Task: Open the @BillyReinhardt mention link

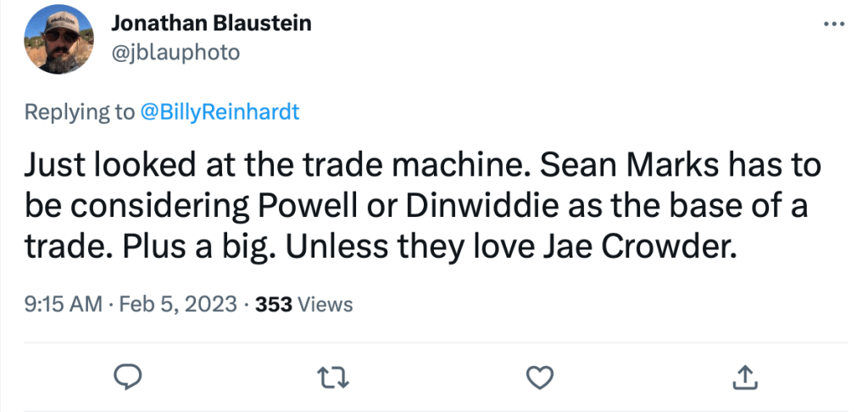Action: pos(220,112)
